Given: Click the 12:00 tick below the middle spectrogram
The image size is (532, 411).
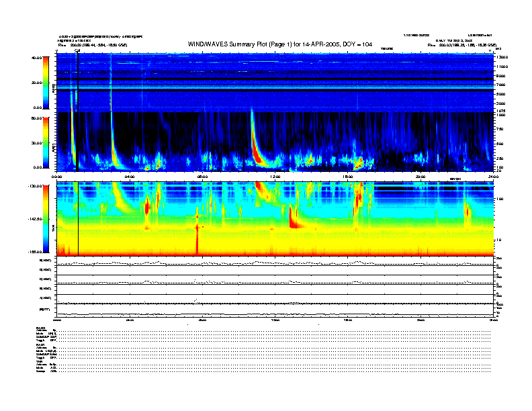Looking at the screenshot, I should (x=275, y=177).
